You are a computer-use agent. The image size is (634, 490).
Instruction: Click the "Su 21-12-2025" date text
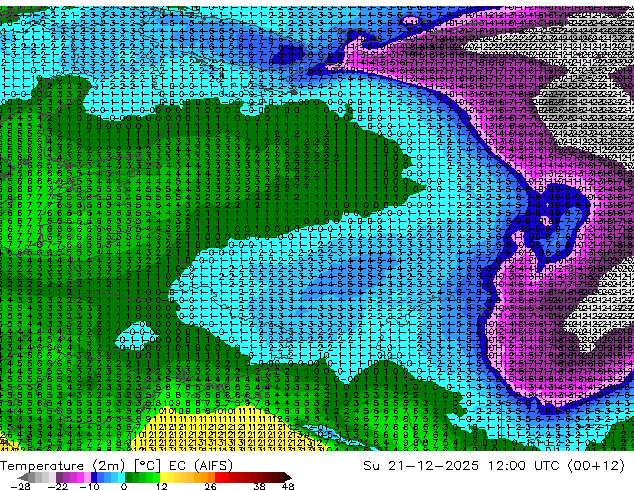click(421, 466)
